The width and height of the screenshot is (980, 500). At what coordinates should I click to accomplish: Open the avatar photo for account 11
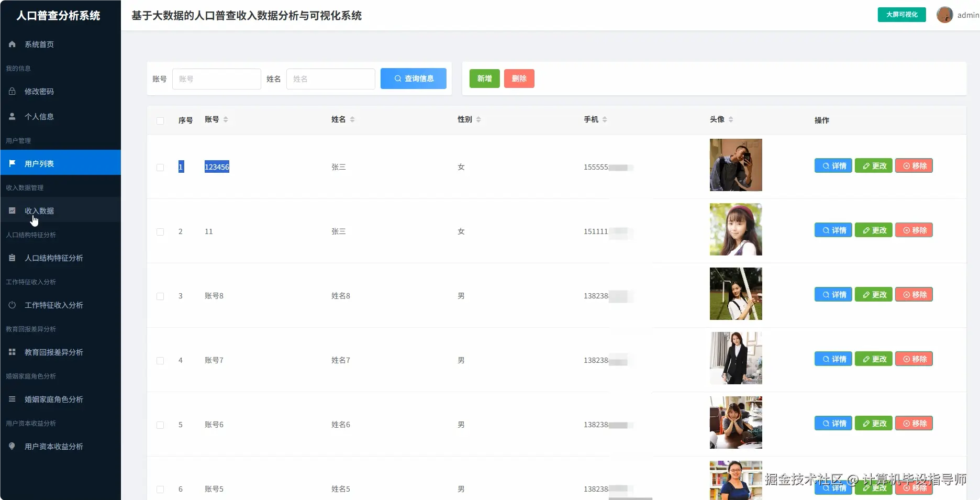tap(736, 229)
